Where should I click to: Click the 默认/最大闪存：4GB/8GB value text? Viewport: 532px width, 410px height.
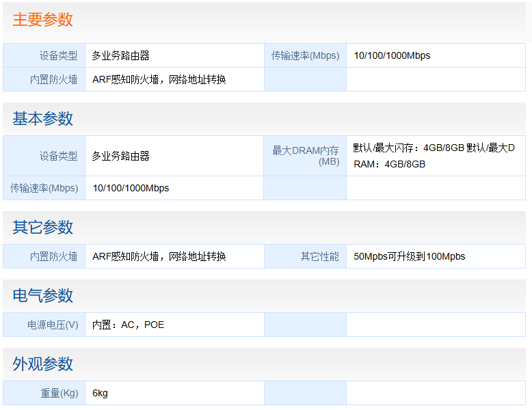tap(408, 148)
